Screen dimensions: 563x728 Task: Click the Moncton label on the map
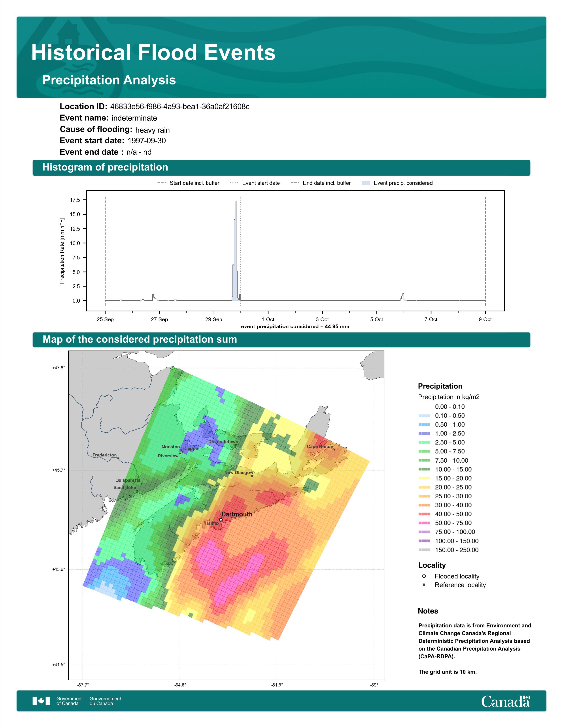point(170,447)
